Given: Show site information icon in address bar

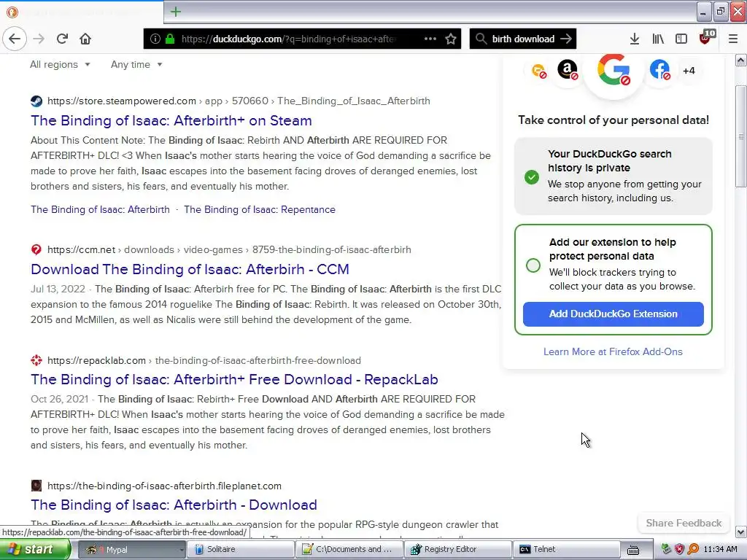Looking at the screenshot, I should 155,39.
